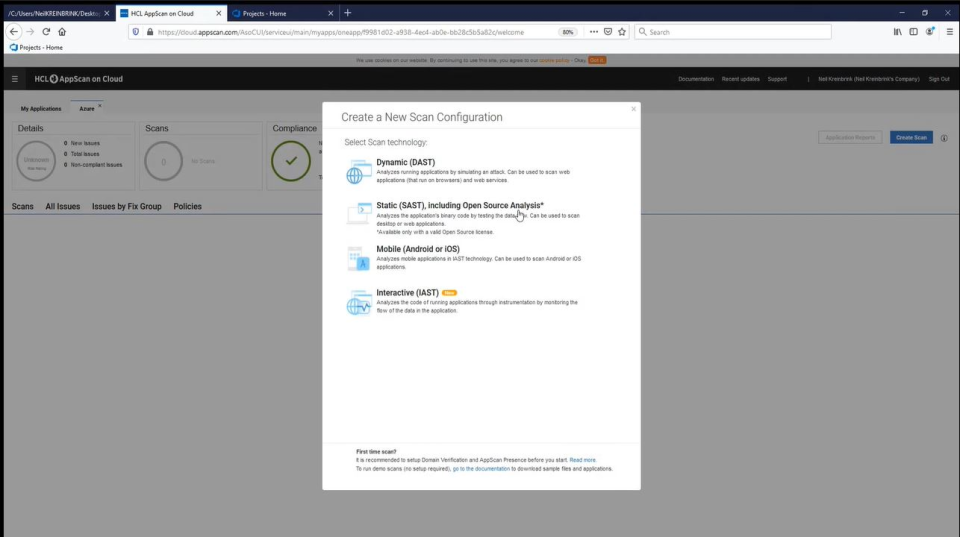Open the All Issues tab

point(62,206)
